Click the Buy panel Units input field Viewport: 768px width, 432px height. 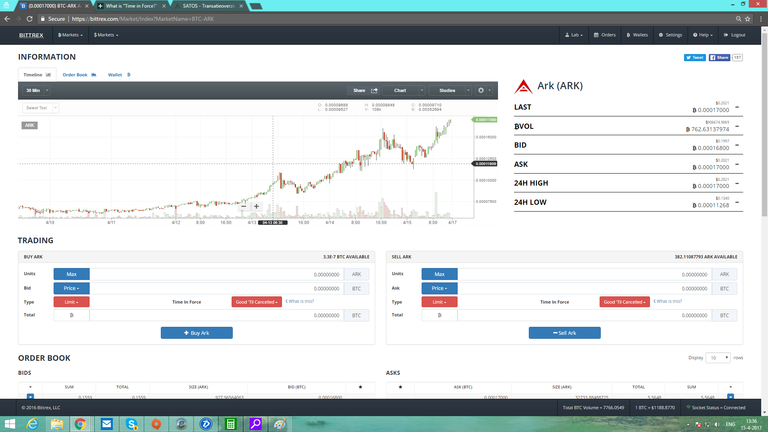pos(216,274)
